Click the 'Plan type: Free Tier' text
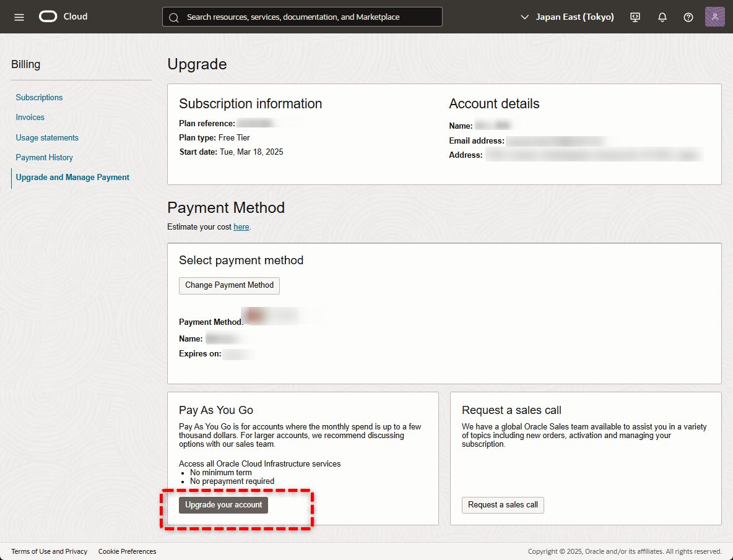 215,138
